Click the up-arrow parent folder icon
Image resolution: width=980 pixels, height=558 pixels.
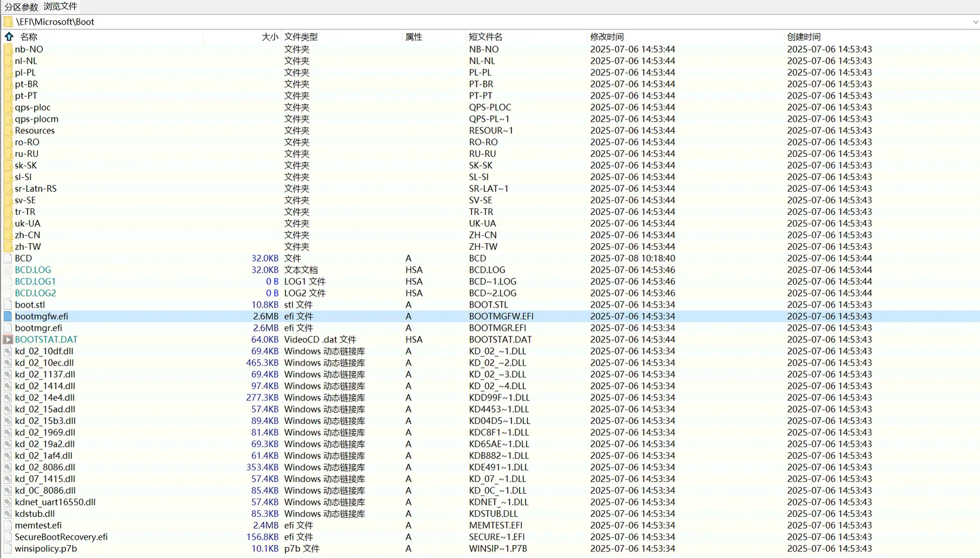[9, 37]
